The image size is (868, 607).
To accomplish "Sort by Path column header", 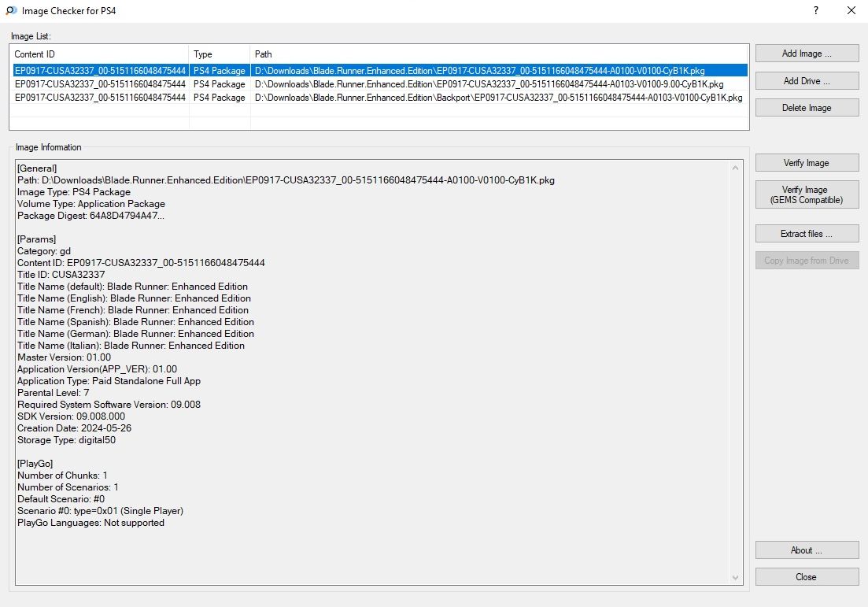I will [x=500, y=54].
